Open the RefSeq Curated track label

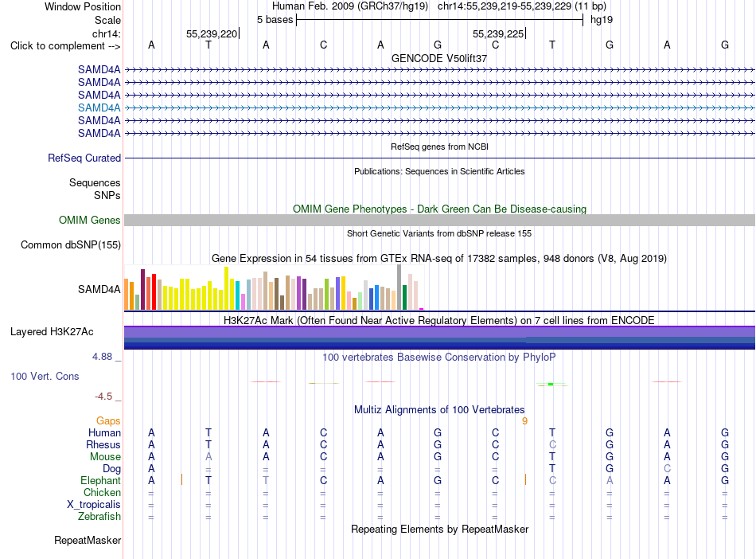pyautogui.click(x=84, y=158)
